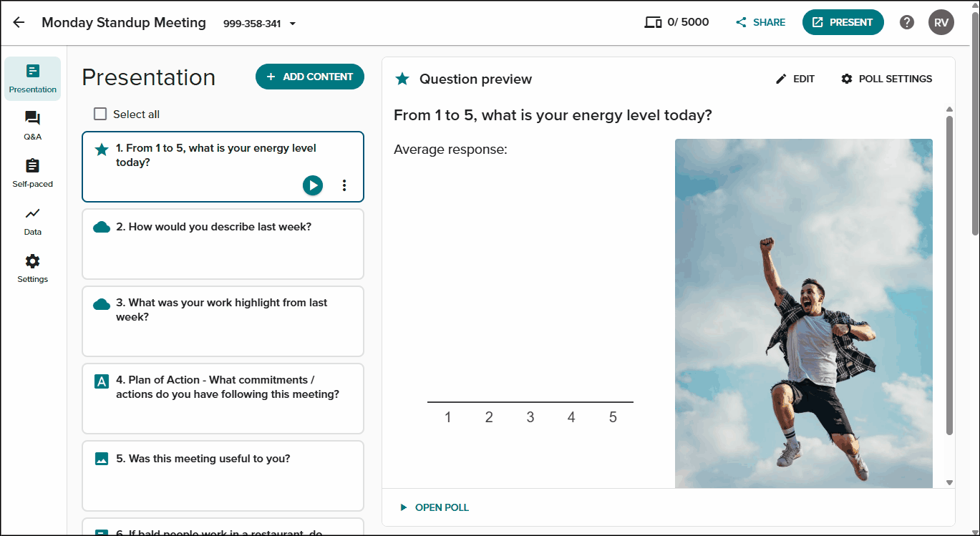
Task: Open the RV user avatar menu
Action: pos(941,22)
